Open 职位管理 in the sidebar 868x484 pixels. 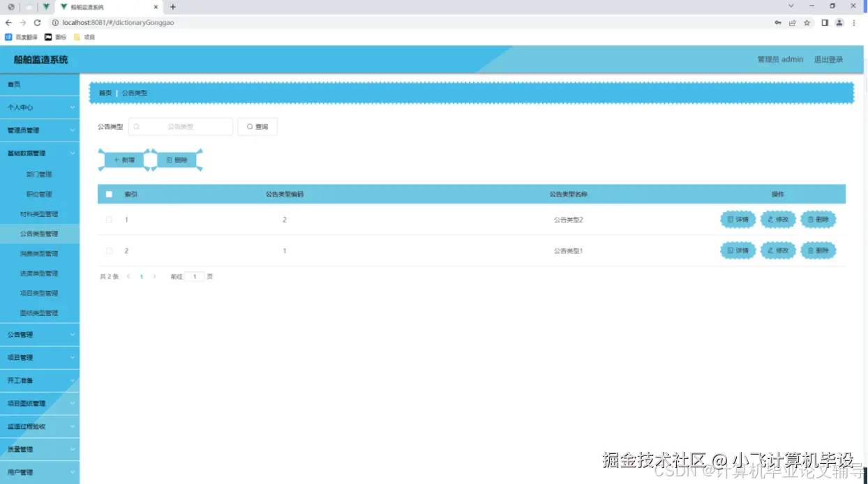(40, 194)
